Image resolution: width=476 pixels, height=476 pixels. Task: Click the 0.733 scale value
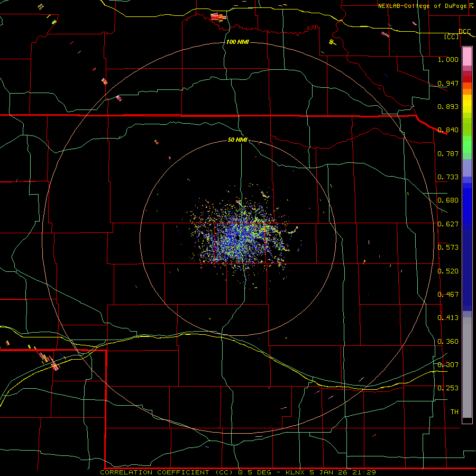[x=448, y=177]
